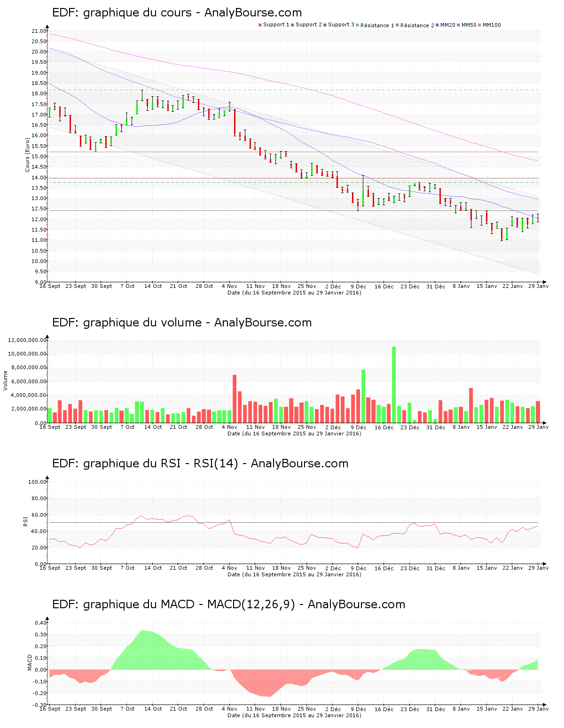
Task: Click '7 Oct' date on price chart axis
Action: (127, 286)
